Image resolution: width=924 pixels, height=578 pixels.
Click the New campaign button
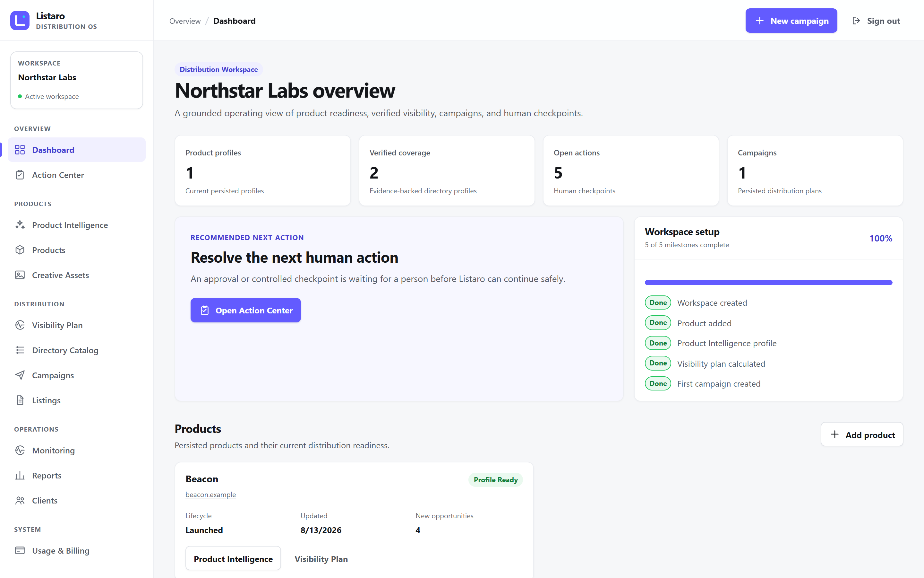[791, 21]
